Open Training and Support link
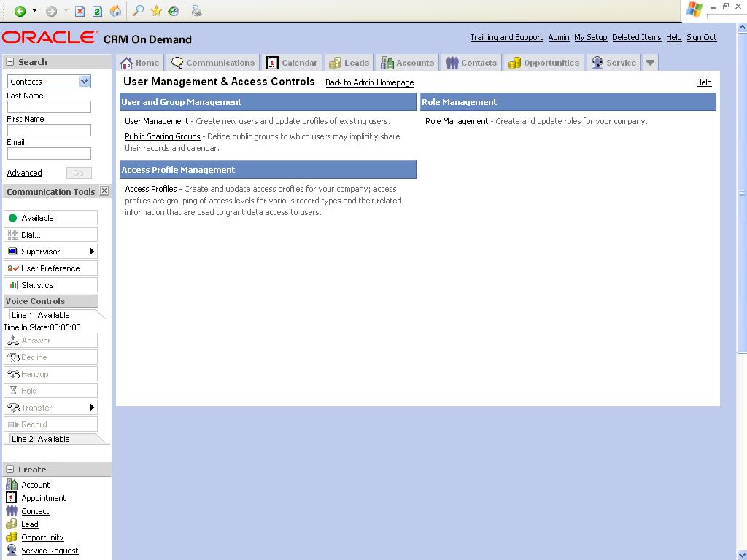 click(506, 37)
